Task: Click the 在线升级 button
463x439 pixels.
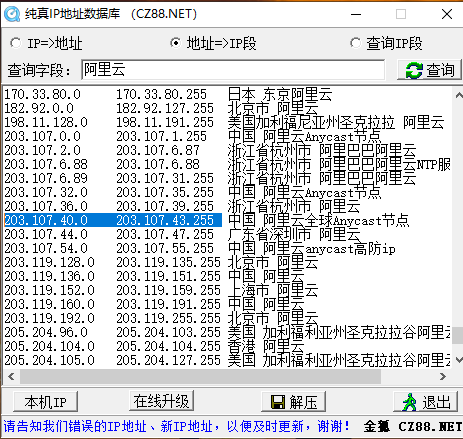Action: (x=161, y=401)
